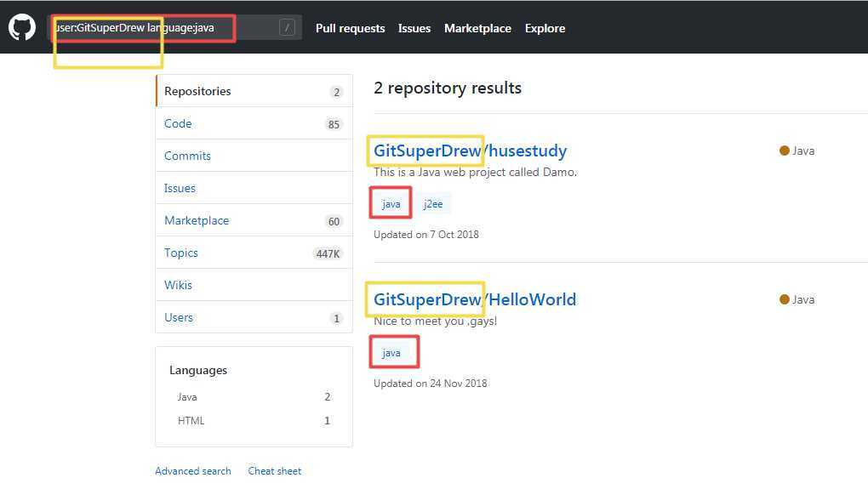Click the 85 count beside Code
The image size is (868, 489).
coord(334,124)
